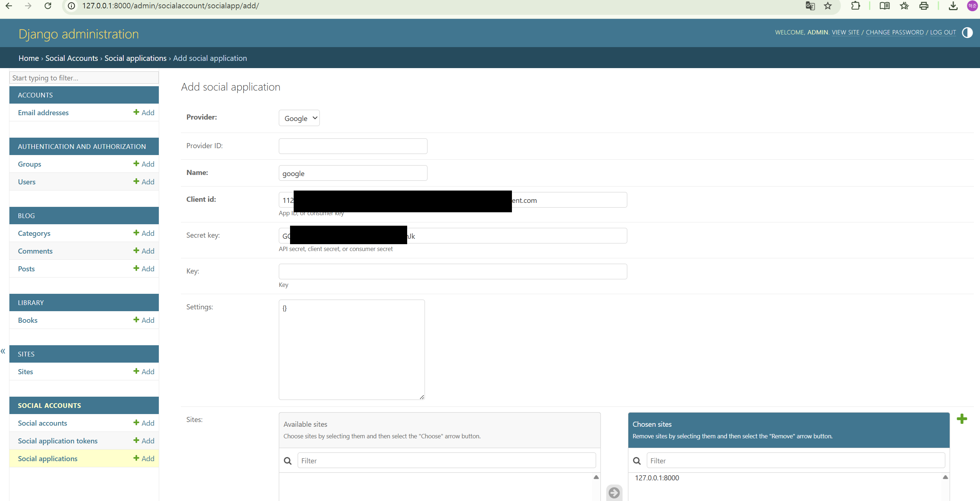980x501 pixels.
Task: Click the print icon in toolbar
Action: point(924,6)
